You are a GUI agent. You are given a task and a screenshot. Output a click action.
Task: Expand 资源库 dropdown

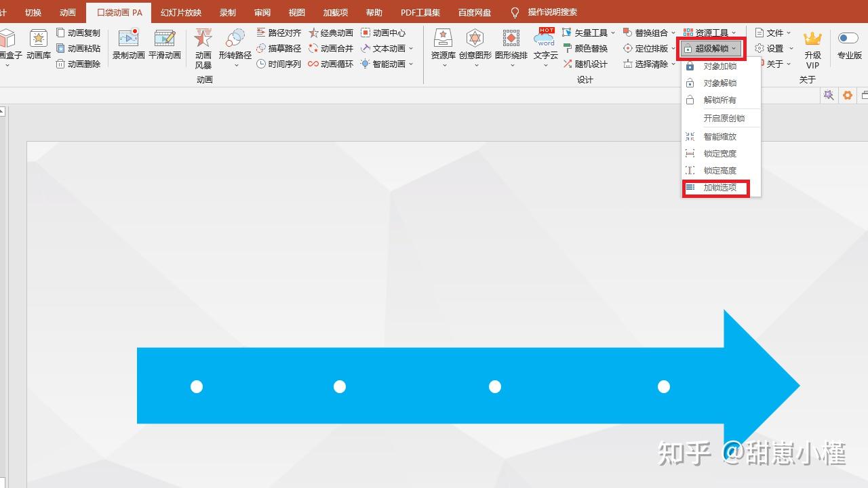coord(443,65)
